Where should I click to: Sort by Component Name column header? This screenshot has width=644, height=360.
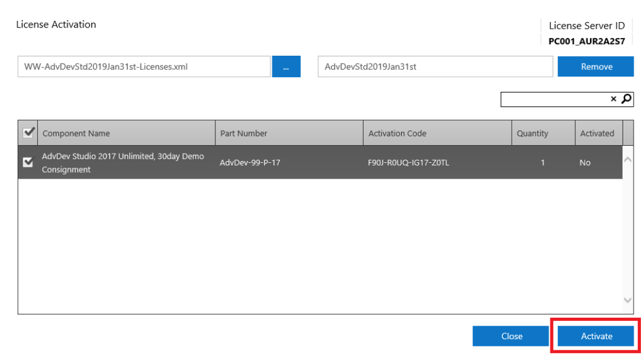[127, 133]
